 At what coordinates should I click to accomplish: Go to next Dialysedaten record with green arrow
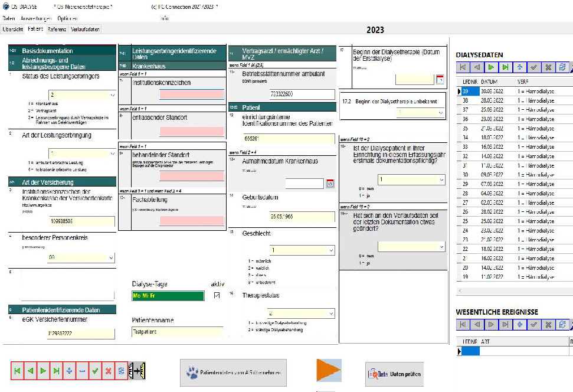pyautogui.click(x=491, y=67)
